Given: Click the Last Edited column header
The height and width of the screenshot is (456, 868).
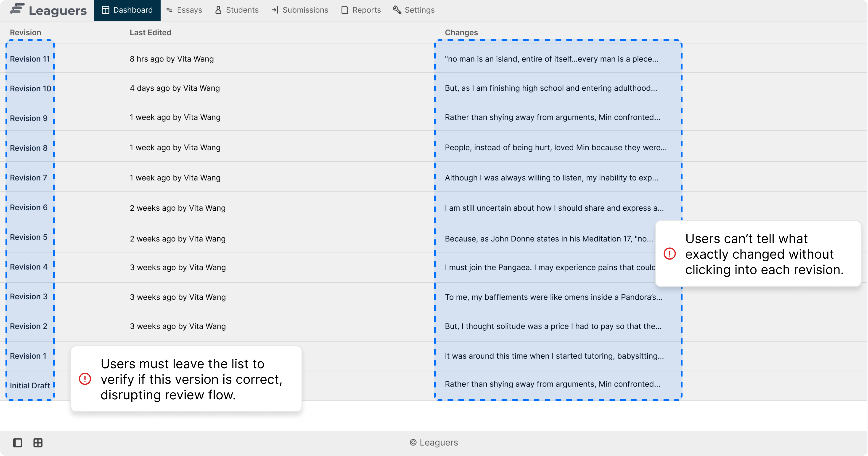Looking at the screenshot, I should (x=150, y=32).
